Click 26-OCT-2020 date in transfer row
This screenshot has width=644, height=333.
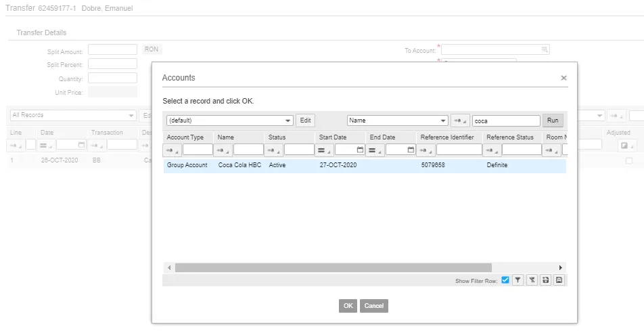(x=60, y=160)
